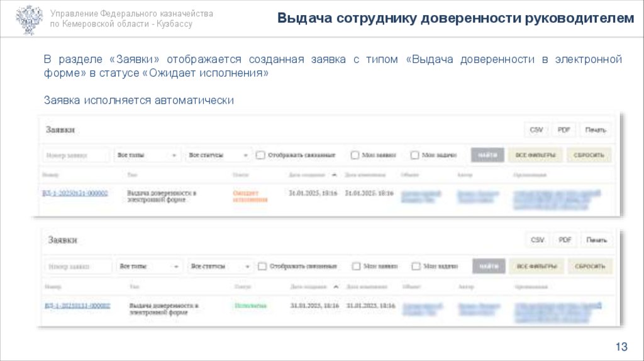Click PDF export in the Исполнена panel
The width and height of the screenshot is (644, 361).
pyautogui.click(x=565, y=240)
